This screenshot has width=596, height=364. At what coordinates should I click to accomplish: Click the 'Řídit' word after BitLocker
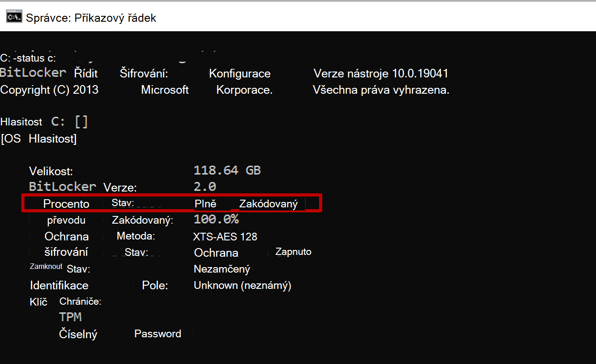pyautogui.click(x=86, y=73)
